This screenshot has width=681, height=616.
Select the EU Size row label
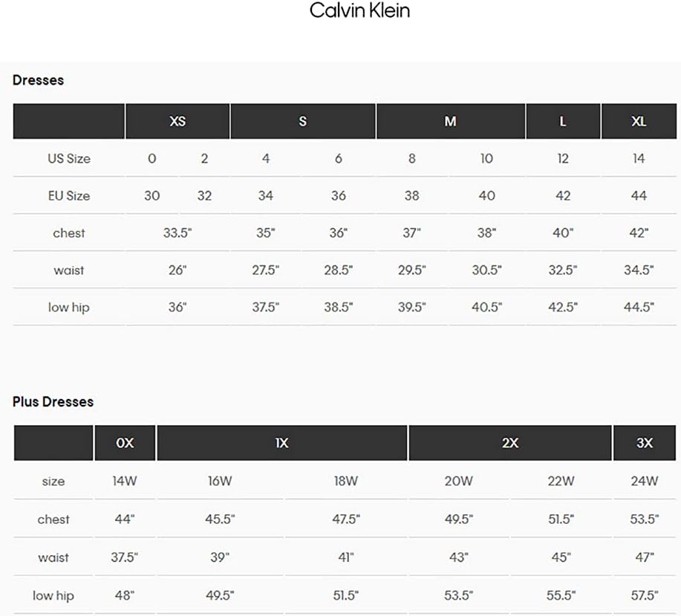pos(69,196)
